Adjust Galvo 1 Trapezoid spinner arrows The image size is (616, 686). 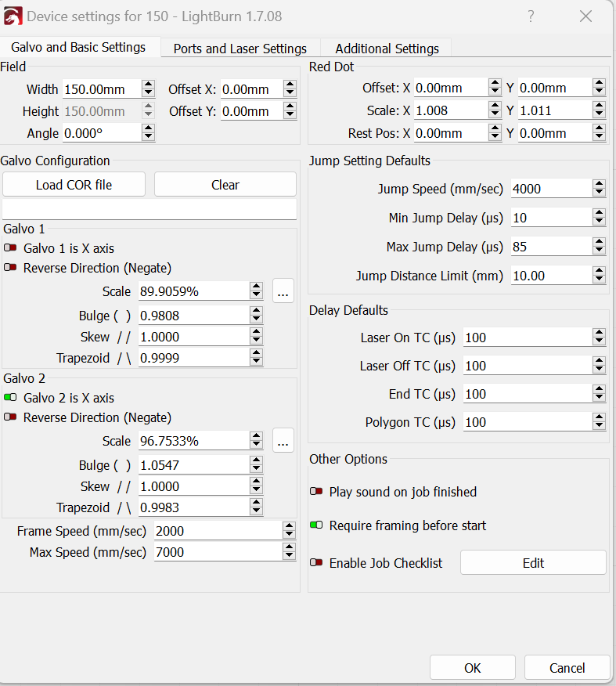pos(257,357)
